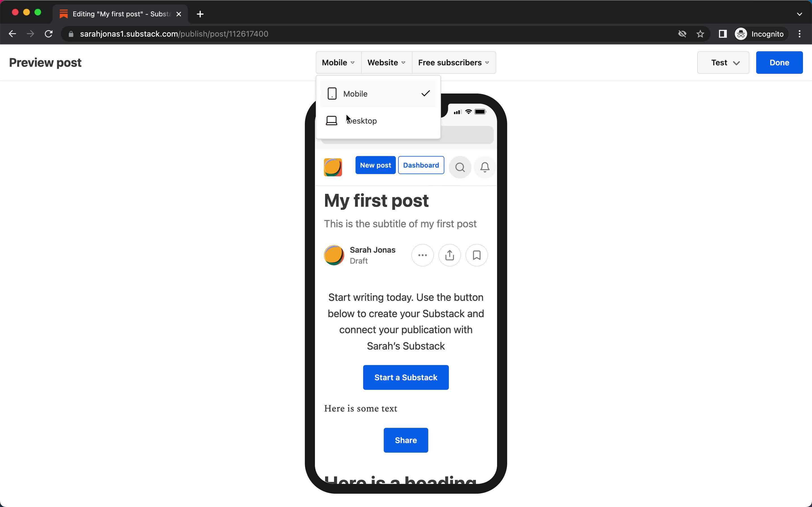Click the share/upload icon on post
Image resolution: width=812 pixels, height=507 pixels.
coord(449,255)
